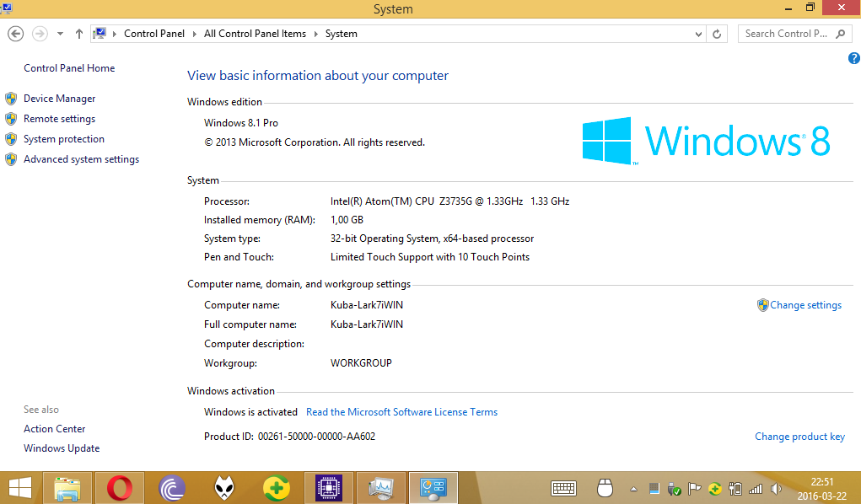The image size is (861, 504).
Task: Click shield icon beside Device Manager
Action: [11, 99]
